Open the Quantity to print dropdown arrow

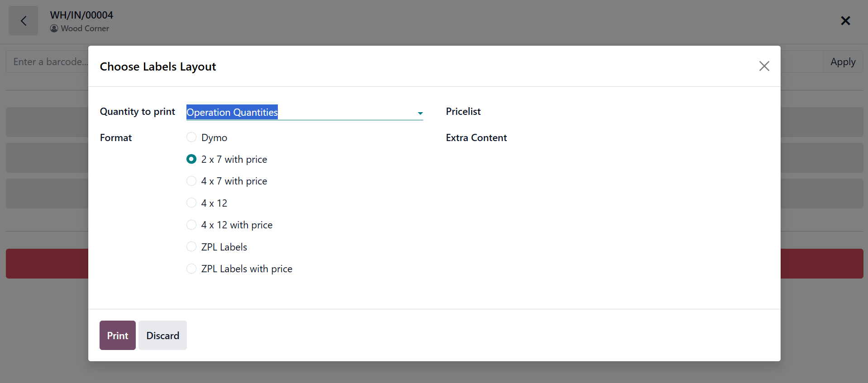[420, 113]
